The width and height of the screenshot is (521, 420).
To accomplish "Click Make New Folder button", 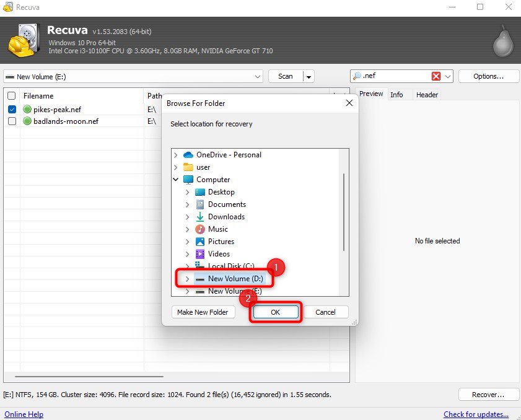I will (x=203, y=312).
